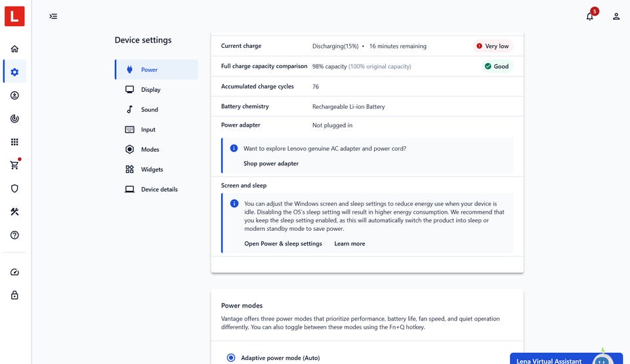The image size is (630, 364).
Task: Open the Home icon in sidebar
Action: (14, 49)
